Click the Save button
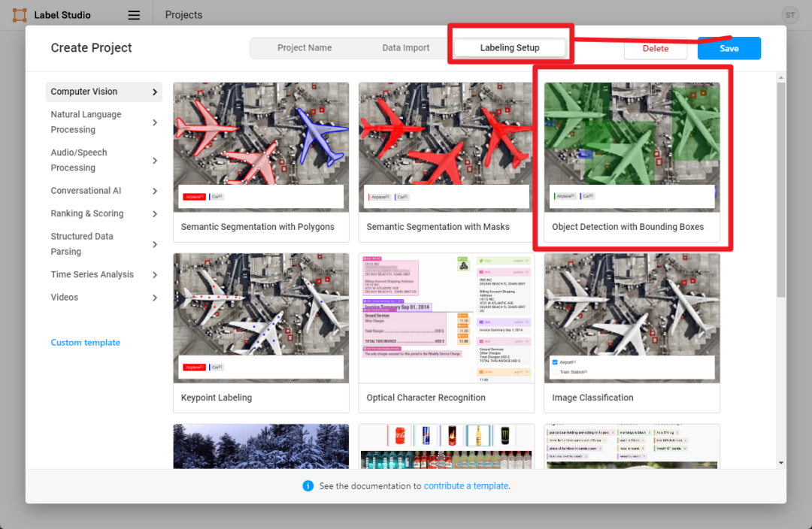812x529 pixels. click(729, 48)
